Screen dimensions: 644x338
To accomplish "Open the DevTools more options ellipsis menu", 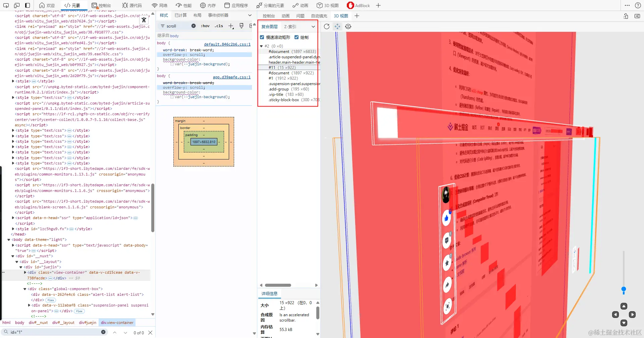I will 627,5.
